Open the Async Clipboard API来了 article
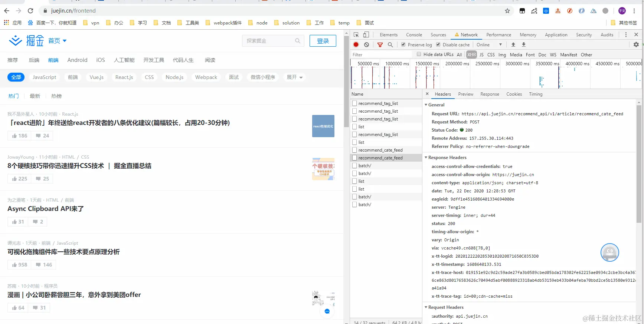This screenshot has width=644, height=324. point(46,209)
